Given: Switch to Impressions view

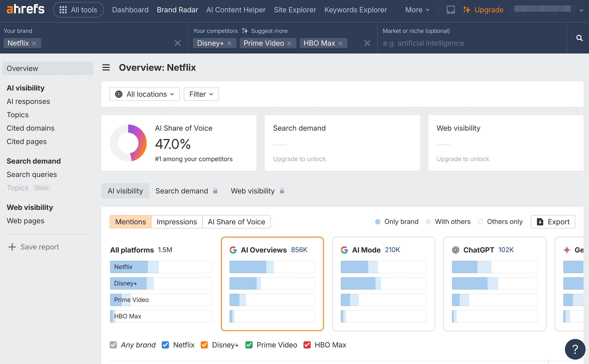Looking at the screenshot, I should (177, 222).
